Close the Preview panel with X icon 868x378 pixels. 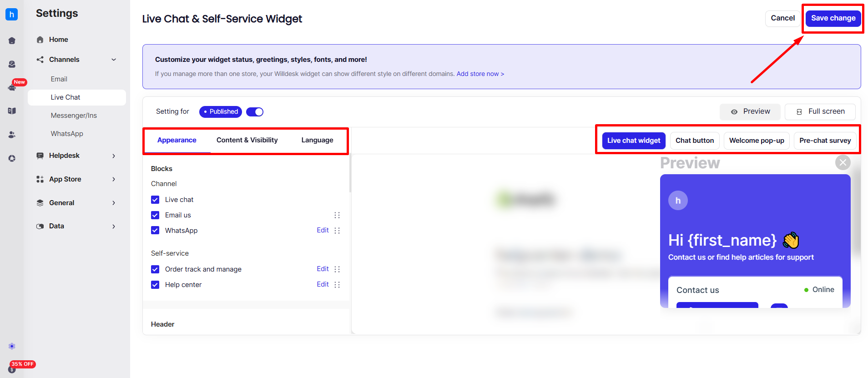[843, 162]
